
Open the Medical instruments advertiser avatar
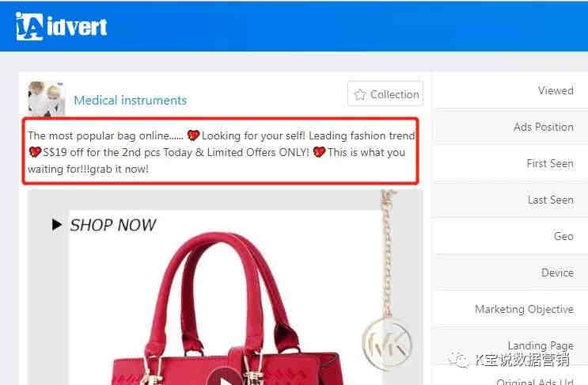coord(47,98)
